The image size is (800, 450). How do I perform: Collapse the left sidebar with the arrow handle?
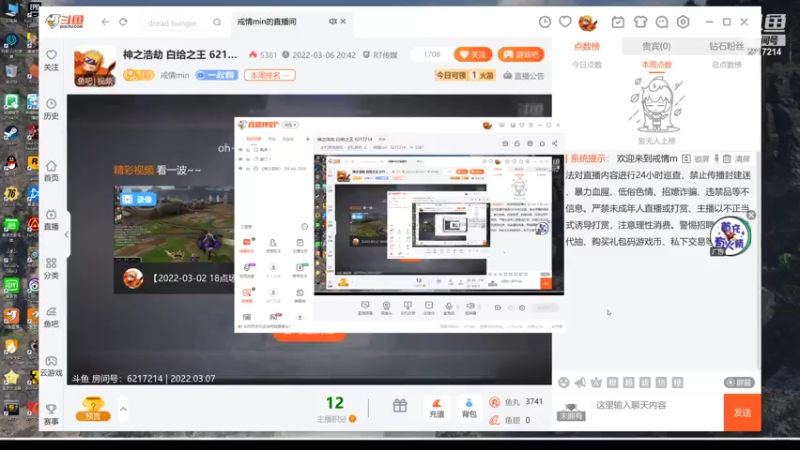tap(66, 235)
